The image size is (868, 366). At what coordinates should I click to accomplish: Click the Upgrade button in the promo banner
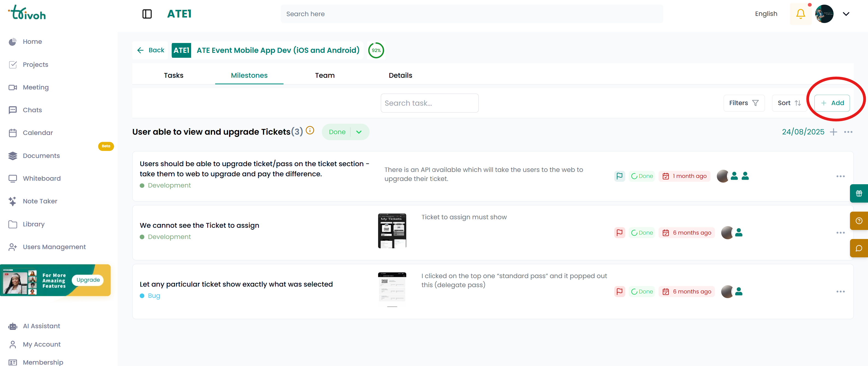tap(87, 280)
